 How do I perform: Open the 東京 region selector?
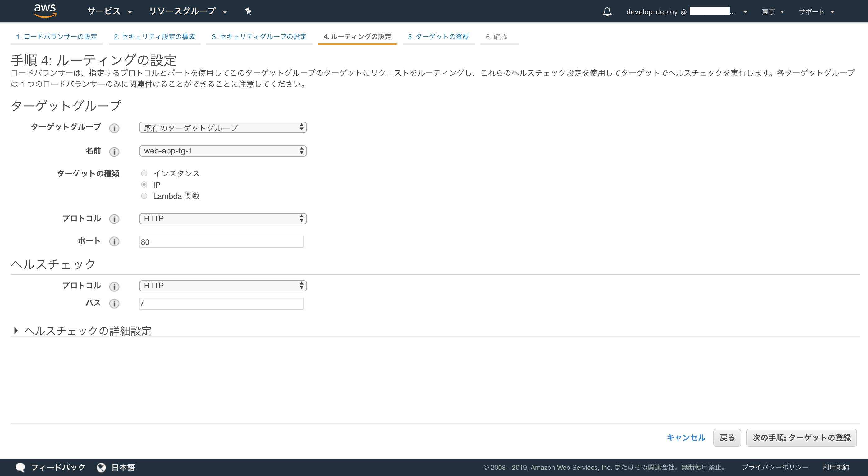click(x=772, y=12)
